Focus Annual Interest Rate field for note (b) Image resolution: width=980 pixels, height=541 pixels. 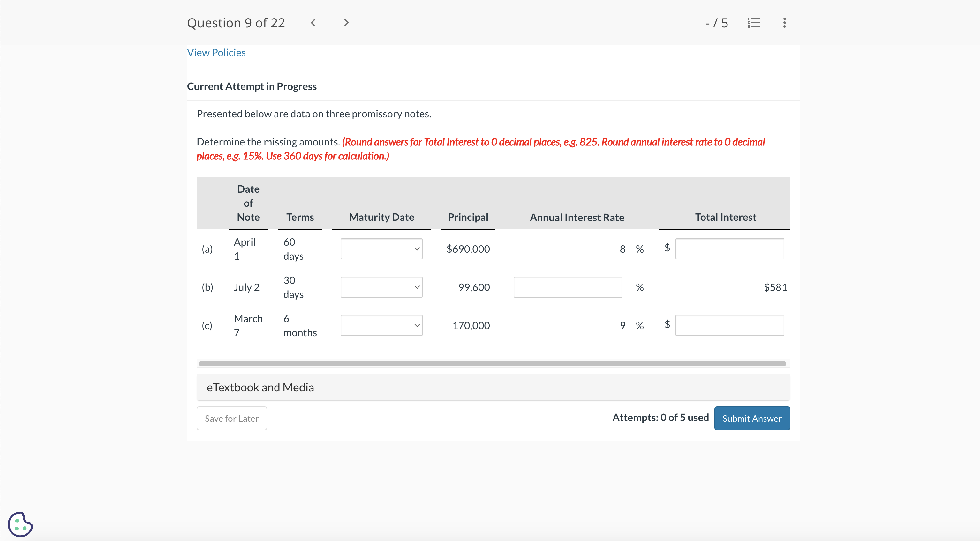pyautogui.click(x=568, y=287)
